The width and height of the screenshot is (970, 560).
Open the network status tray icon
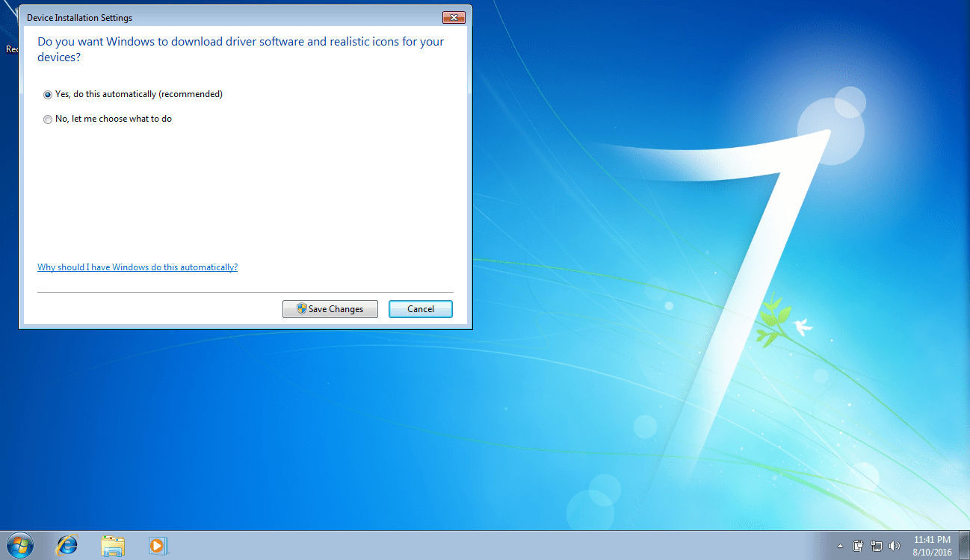(877, 546)
